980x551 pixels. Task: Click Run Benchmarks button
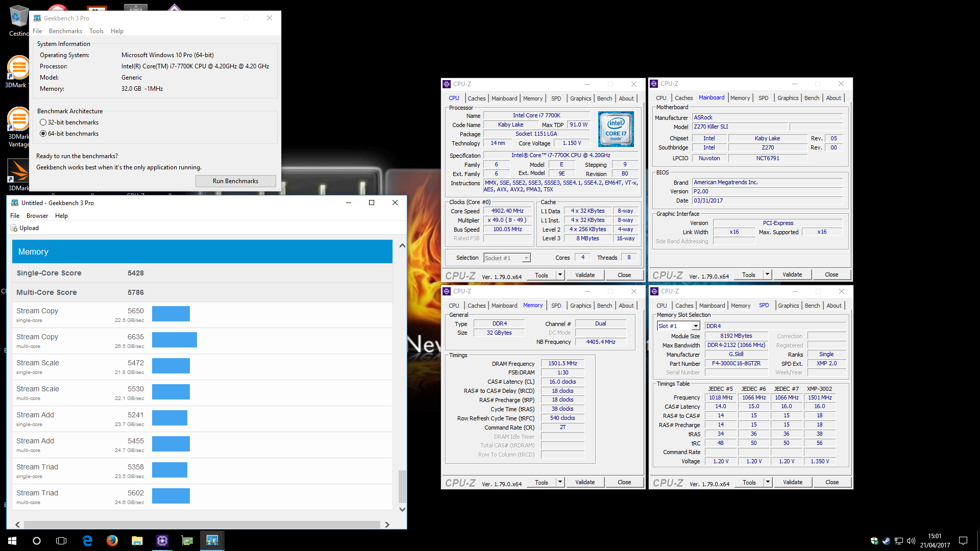(235, 181)
